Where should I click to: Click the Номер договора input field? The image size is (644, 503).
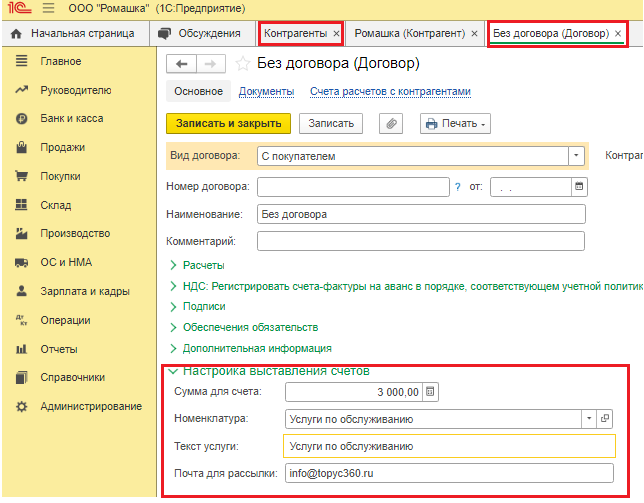(x=353, y=187)
